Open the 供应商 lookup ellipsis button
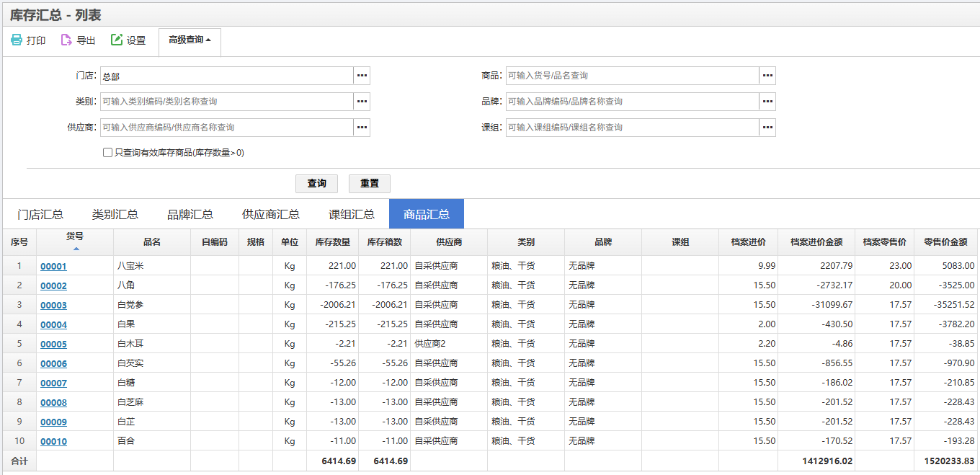 [x=362, y=128]
